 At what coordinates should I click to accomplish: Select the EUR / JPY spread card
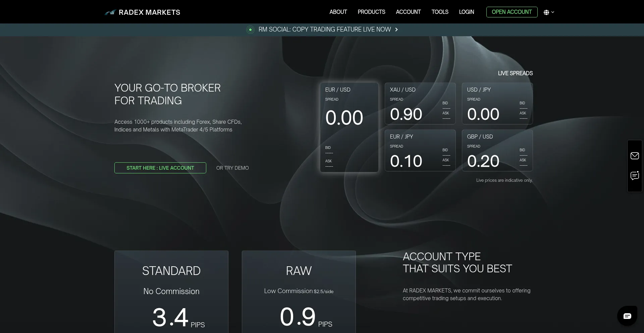(420, 151)
